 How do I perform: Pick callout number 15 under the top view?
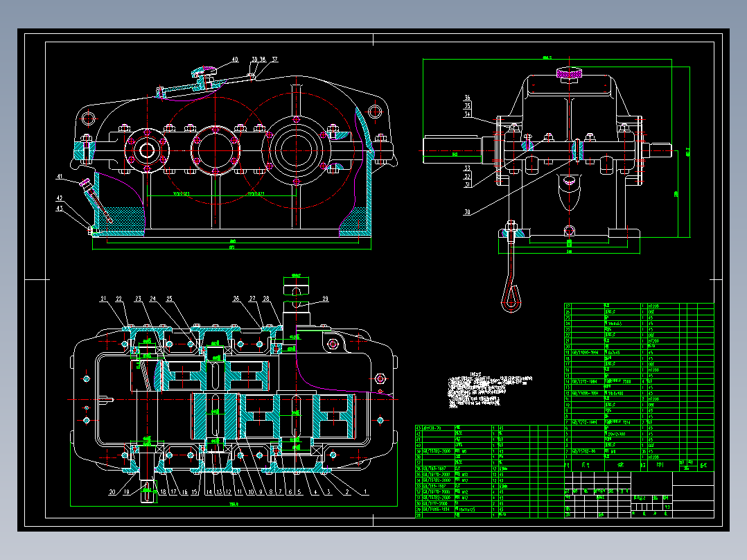(194, 492)
